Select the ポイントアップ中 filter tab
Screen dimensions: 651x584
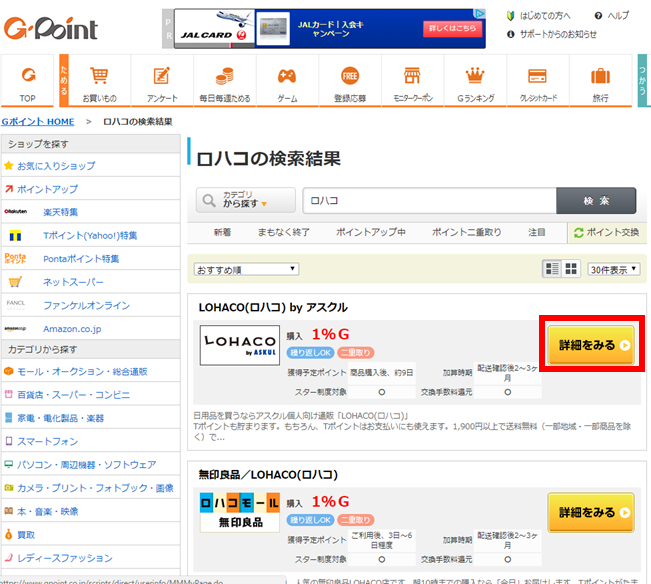point(370,232)
